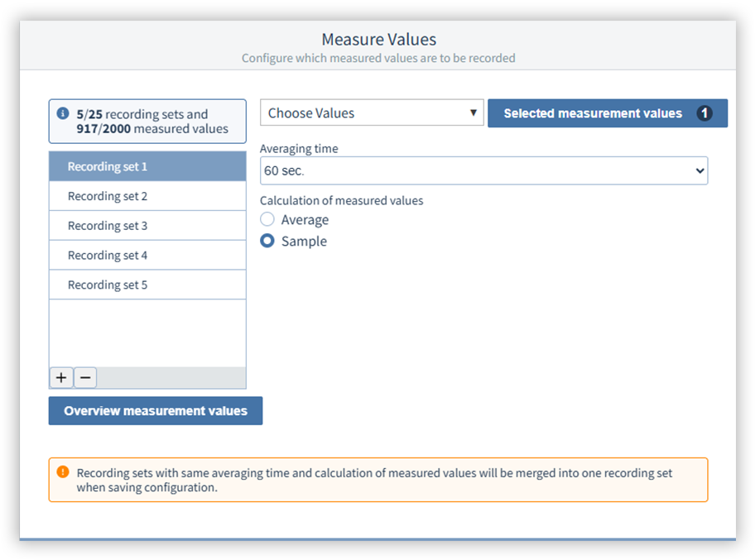
Task: Open the Choose Values dropdown
Action: point(372,113)
